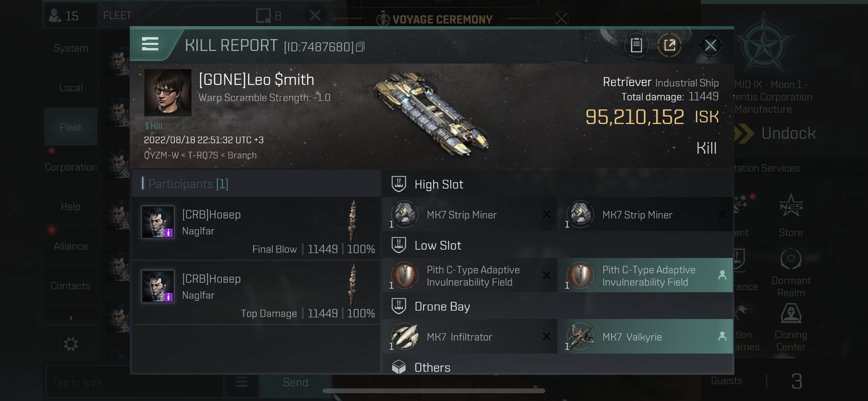Screen dimensions: 868x401
Task: Open the MK7 Valkyrie drone icon
Action: 580,336
